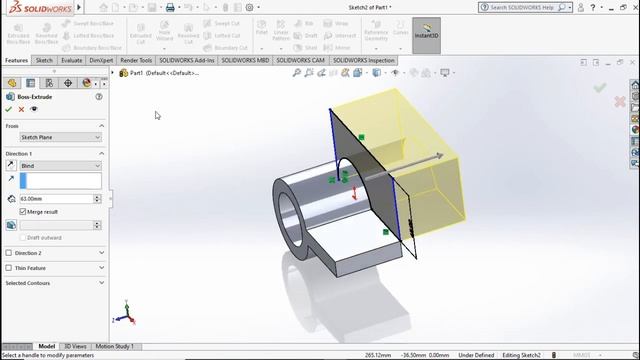This screenshot has width=640, height=360.
Task: Click Instant3D toolbar button
Action: [426, 36]
